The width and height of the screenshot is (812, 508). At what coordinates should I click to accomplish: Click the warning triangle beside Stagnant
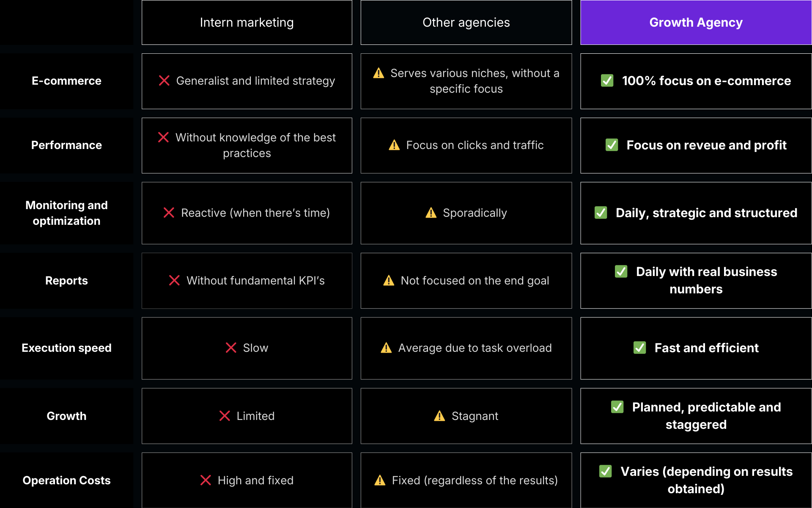click(439, 416)
